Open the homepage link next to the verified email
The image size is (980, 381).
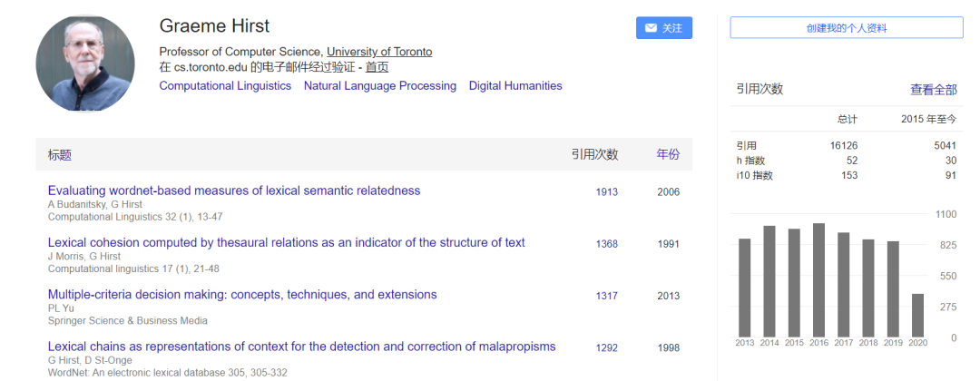tap(377, 67)
